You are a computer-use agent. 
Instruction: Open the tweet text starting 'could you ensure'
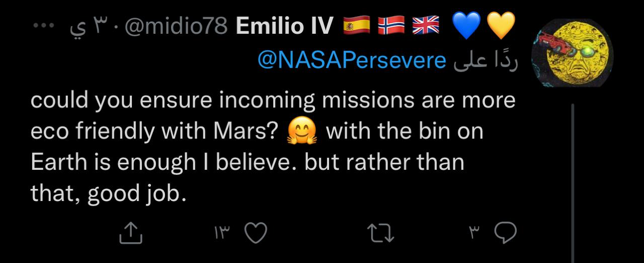pyautogui.click(x=273, y=147)
